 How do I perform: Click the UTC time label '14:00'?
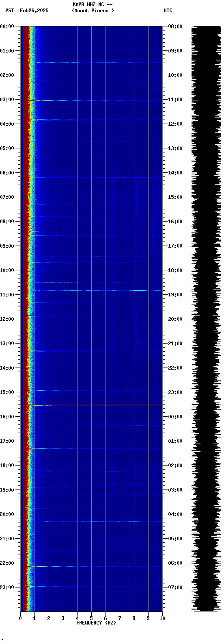pyautogui.click(x=175, y=173)
